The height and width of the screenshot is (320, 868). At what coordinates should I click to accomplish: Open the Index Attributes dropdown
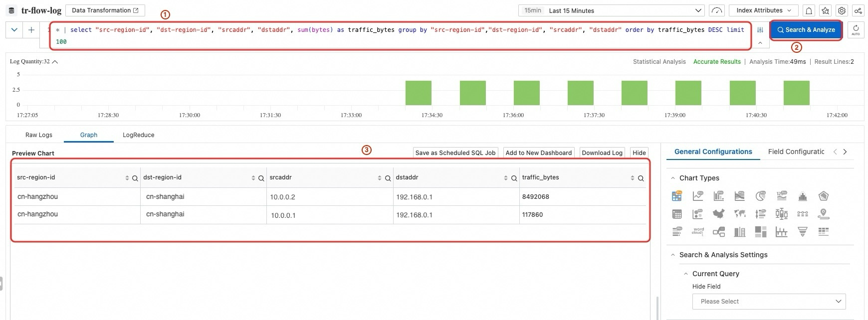coord(763,10)
